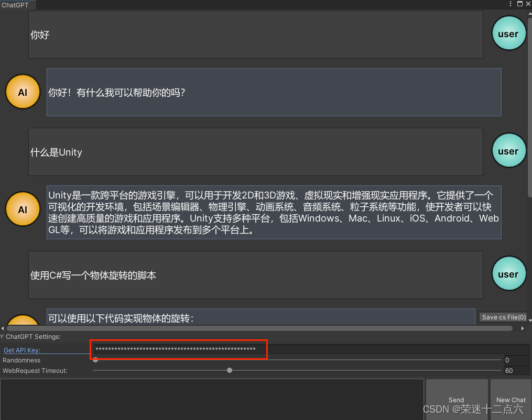The image size is (532, 420).
Task: Collapse the ChatGPT Settings foldout
Action: click(3, 337)
